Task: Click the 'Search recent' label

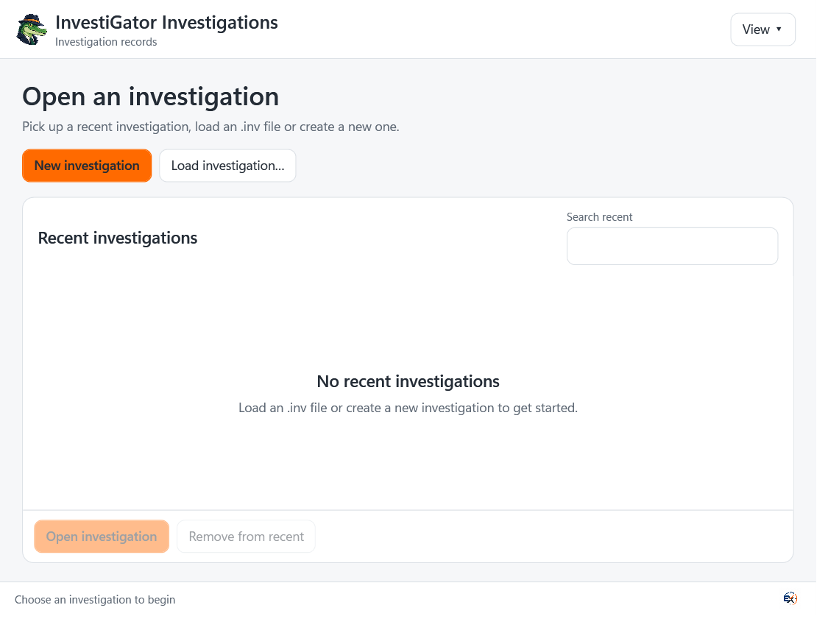Action: (599, 217)
